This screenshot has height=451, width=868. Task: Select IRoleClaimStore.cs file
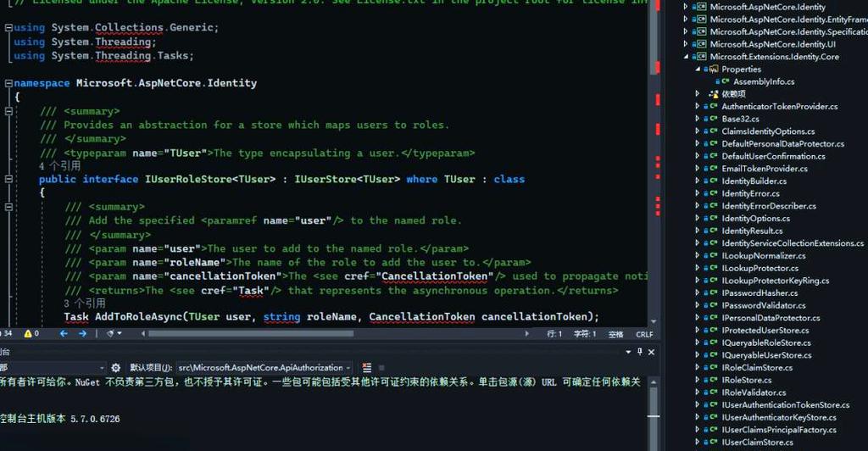click(x=757, y=367)
